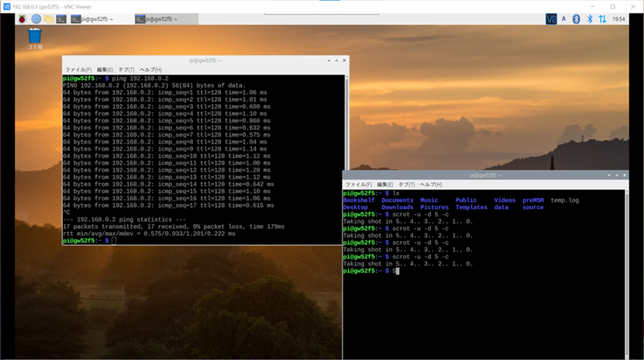This screenshot has width=644, height=360.
Task: Open ヘルプ(H) menu in the ping terminal
Action: [150, 70]
